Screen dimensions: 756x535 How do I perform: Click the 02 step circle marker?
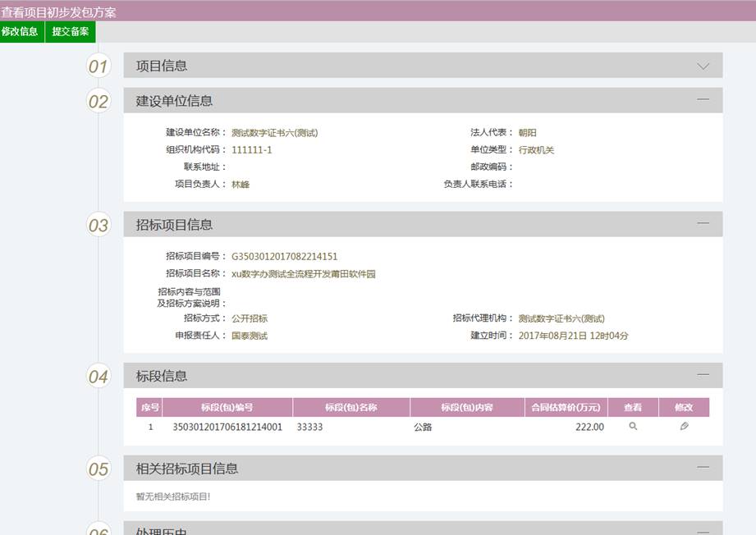click(99, 101)
